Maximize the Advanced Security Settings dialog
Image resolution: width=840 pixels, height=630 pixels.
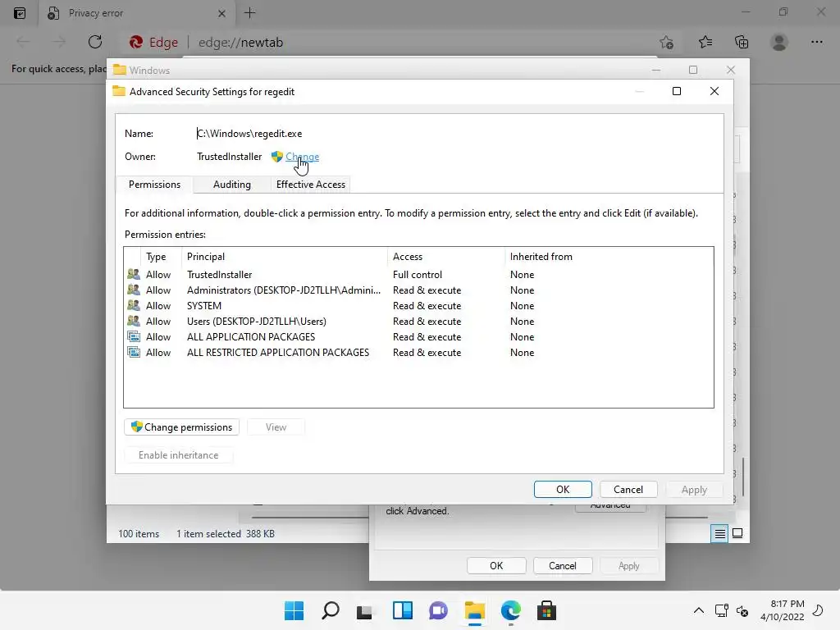pos(677,91)
